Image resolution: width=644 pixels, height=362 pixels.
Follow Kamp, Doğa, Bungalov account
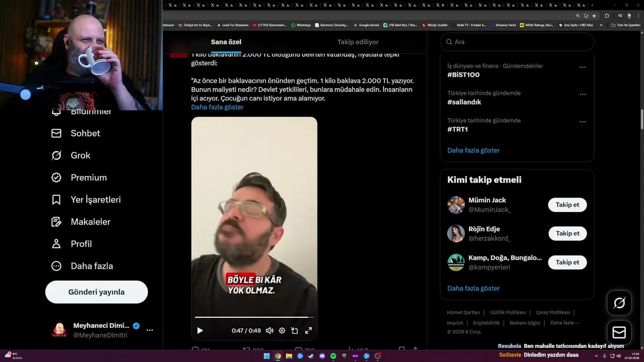tap(568, 262)
